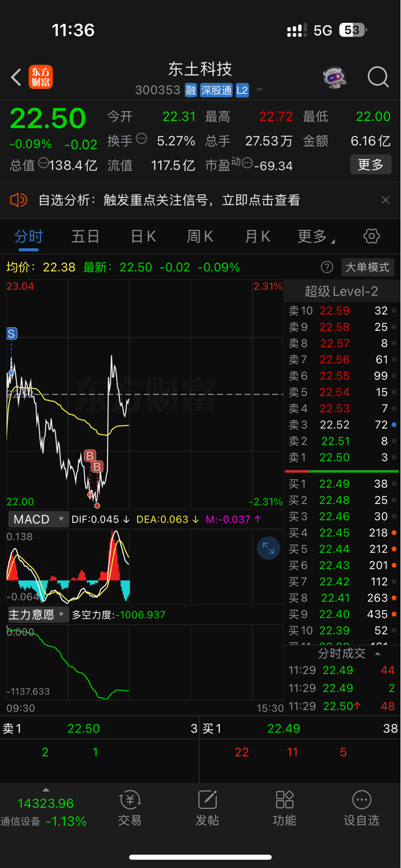Open 通信设备 sector index 14323.96
Image resolution: width=401 pixels, height=868 pixels.
45,812
